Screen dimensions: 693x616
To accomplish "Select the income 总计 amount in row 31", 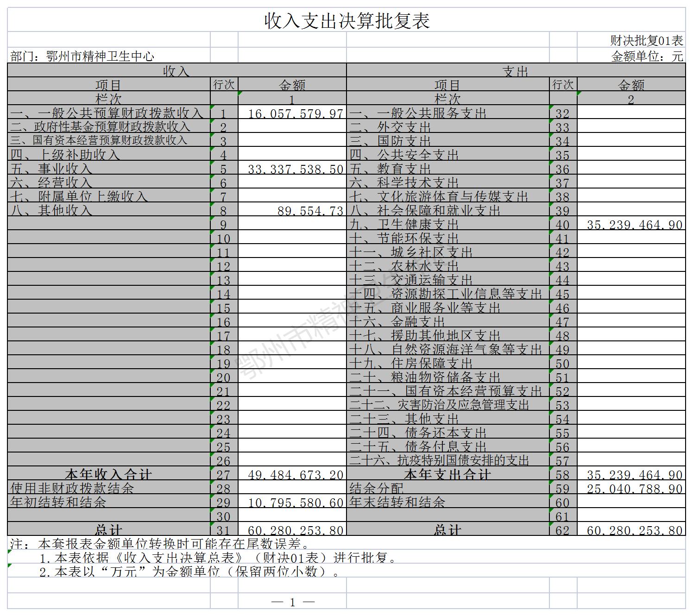I will tap(292, 529).
